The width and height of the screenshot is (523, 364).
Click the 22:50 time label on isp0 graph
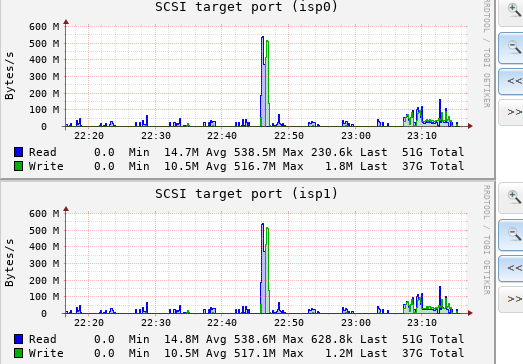(x=289, y=136)
